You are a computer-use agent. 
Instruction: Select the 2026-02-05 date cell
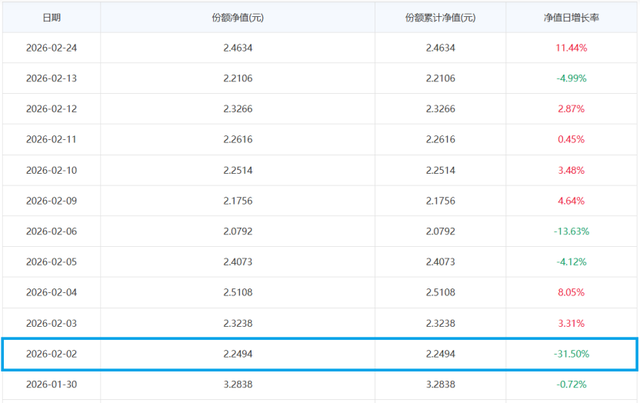click(x=52, y=262)
